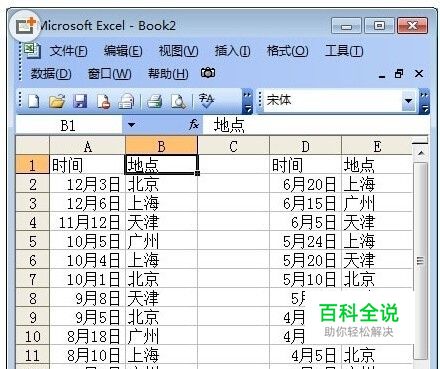
Task: Print the sheet using the printer icon
Action: 155,101
